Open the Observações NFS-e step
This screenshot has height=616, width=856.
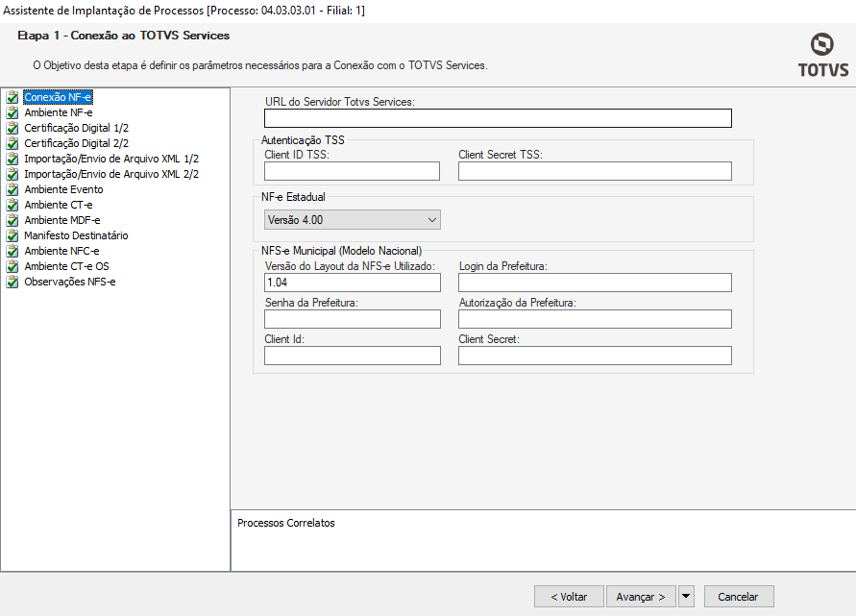[70, 282]
